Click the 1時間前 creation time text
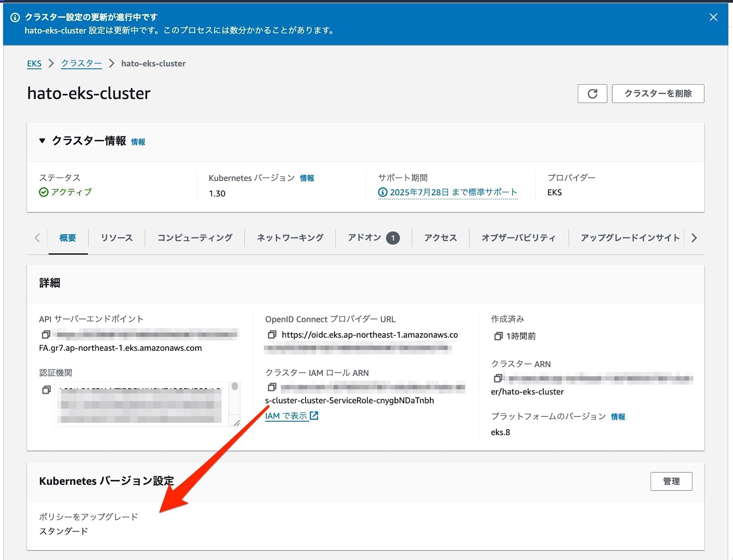This screenshot has width=733, height=560. coord(521,336)
